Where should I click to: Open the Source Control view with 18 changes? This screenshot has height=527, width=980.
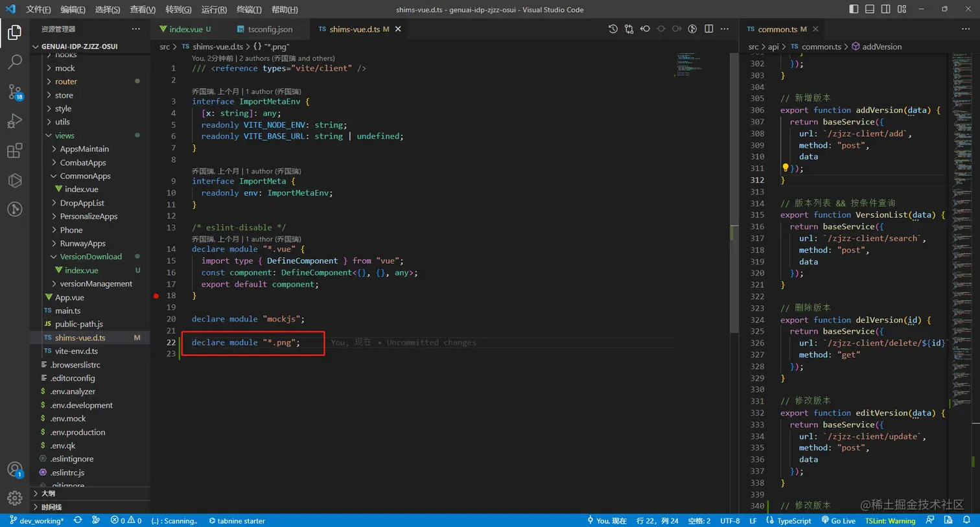14,91
